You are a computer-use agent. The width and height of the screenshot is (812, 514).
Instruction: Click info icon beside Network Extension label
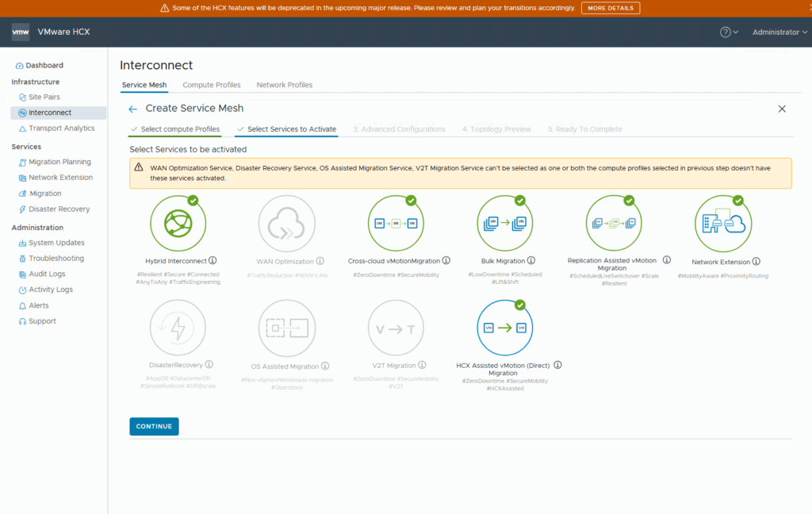[756, 261]
